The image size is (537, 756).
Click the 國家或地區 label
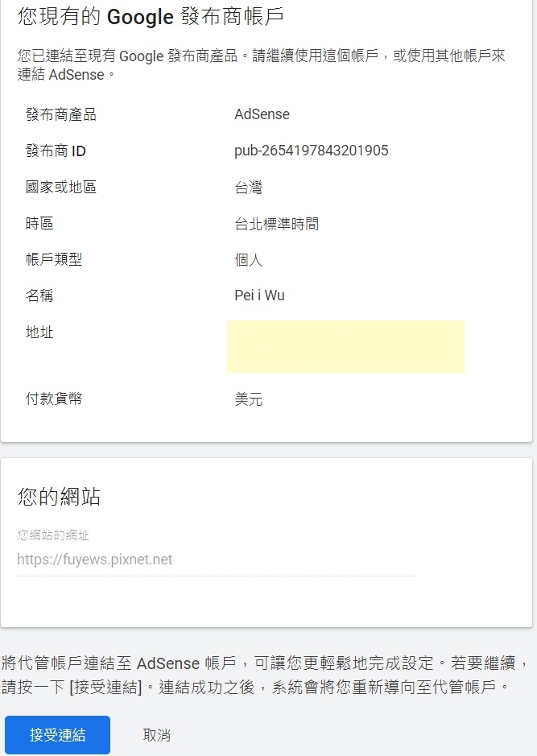[60, 188]
